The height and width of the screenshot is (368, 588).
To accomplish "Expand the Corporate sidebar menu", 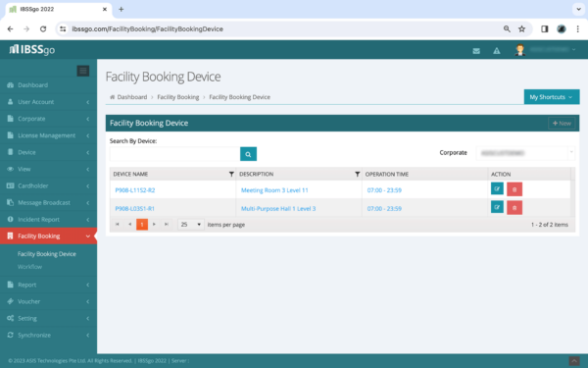I will pyautogui.click(x=48, y=119).
